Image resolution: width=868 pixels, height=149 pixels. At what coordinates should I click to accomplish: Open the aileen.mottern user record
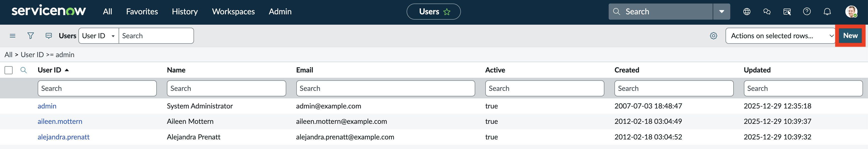pos(60,121)
